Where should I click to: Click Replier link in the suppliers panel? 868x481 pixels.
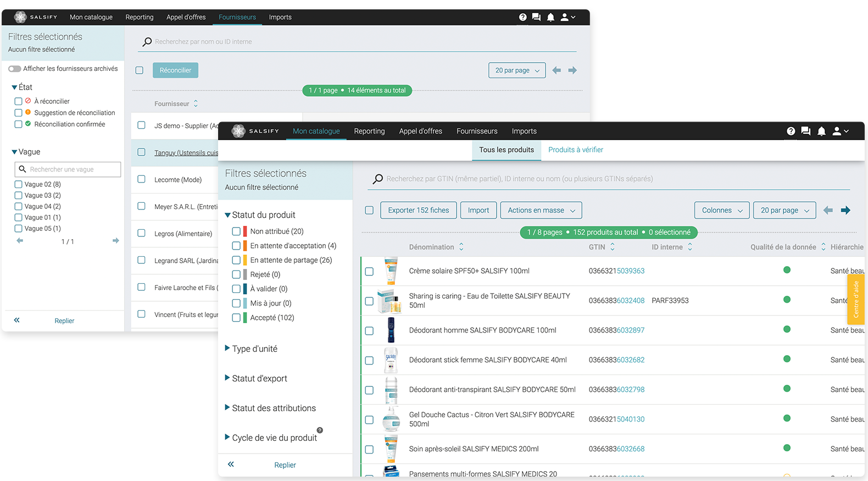click(64, 320)
